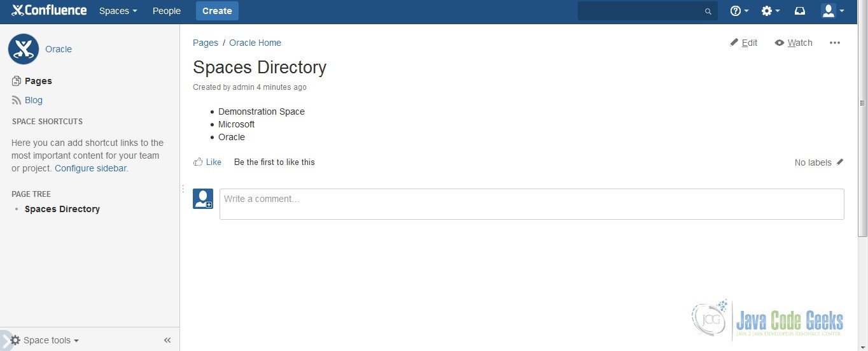Click the commenter avatar image

point(203,199)
